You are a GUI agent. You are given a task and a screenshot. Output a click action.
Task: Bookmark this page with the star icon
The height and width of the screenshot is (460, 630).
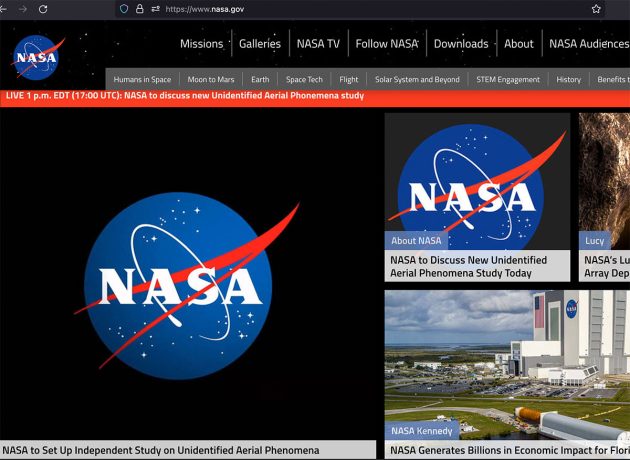[x=596, y=9]
